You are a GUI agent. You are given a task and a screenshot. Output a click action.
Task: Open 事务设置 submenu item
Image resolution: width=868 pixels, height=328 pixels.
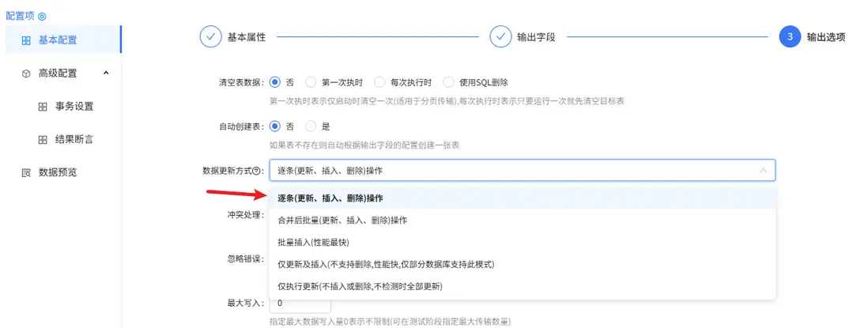pos(63,107)
